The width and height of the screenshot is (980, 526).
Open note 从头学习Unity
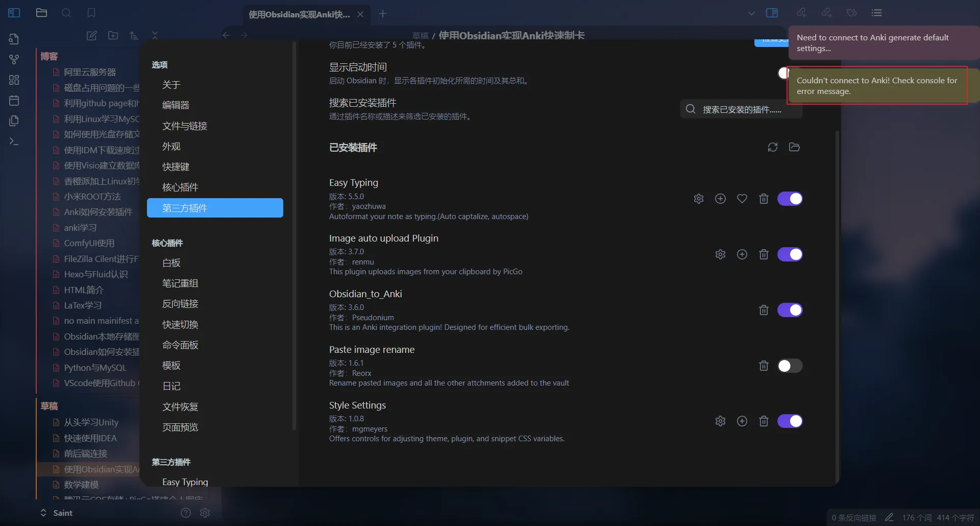coord(91,422)
